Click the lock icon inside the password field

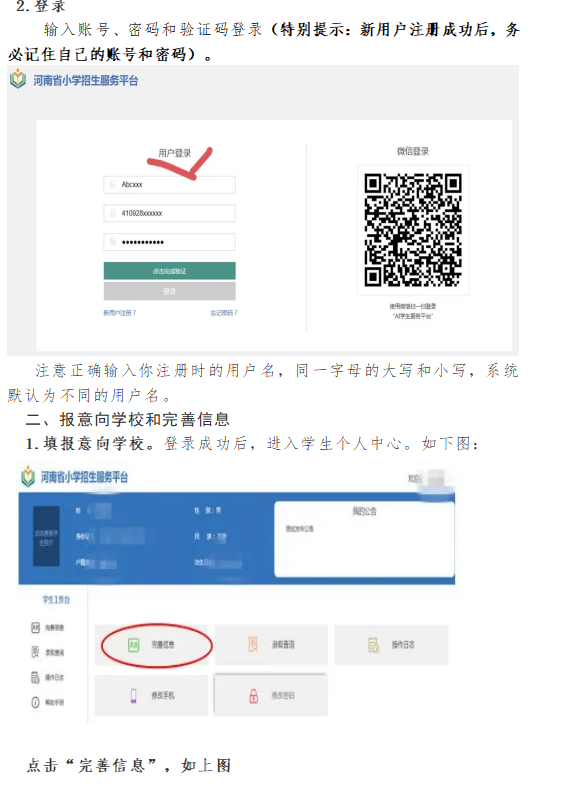pos(113,242)
